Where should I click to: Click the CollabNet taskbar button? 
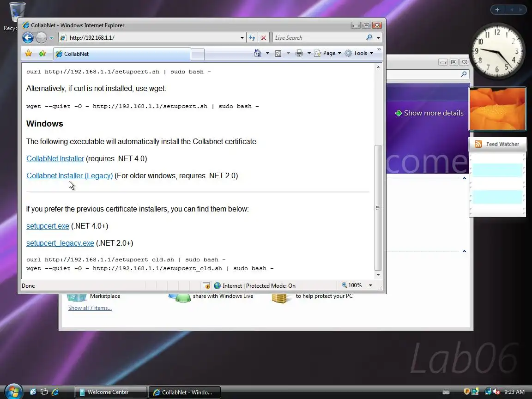click(x=185, y=392)
